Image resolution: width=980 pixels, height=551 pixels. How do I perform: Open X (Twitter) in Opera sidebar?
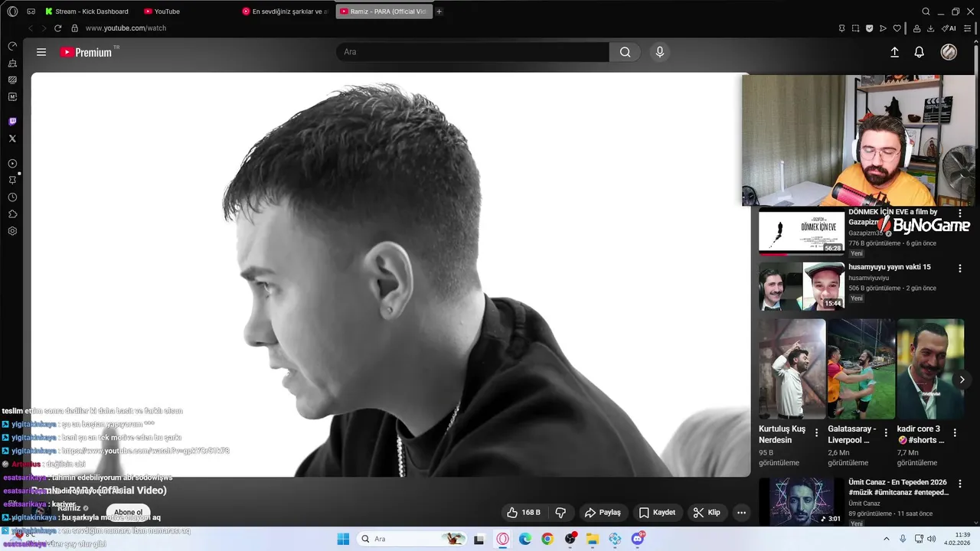(x=12, y=139)
